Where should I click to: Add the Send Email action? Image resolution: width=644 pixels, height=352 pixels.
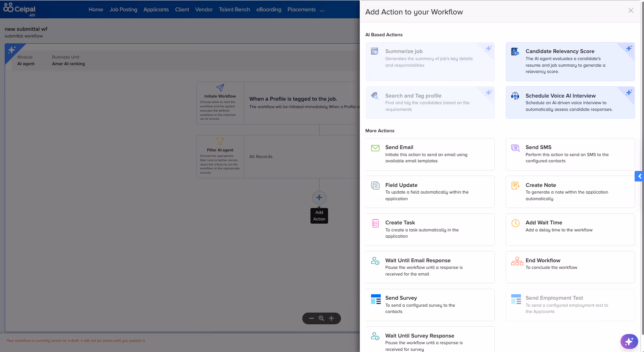430,154
